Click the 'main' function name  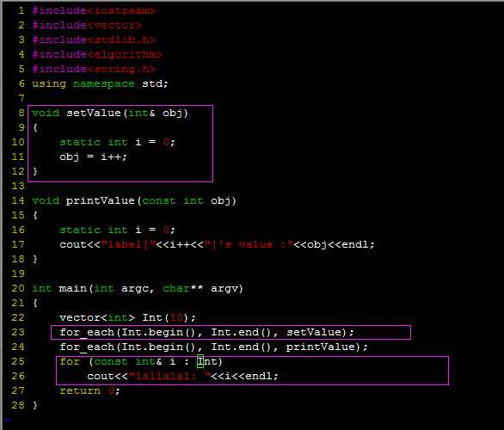pyautogui.click(x=73, y=288)
